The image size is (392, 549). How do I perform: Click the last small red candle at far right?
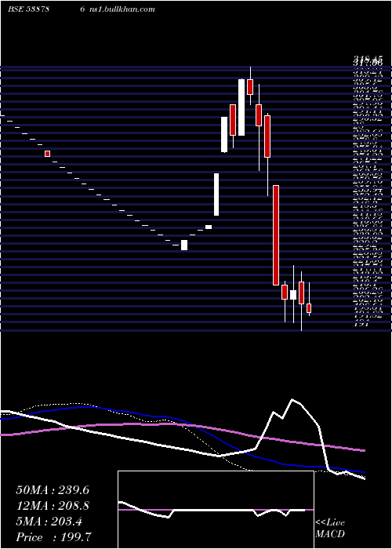point(309,308)
